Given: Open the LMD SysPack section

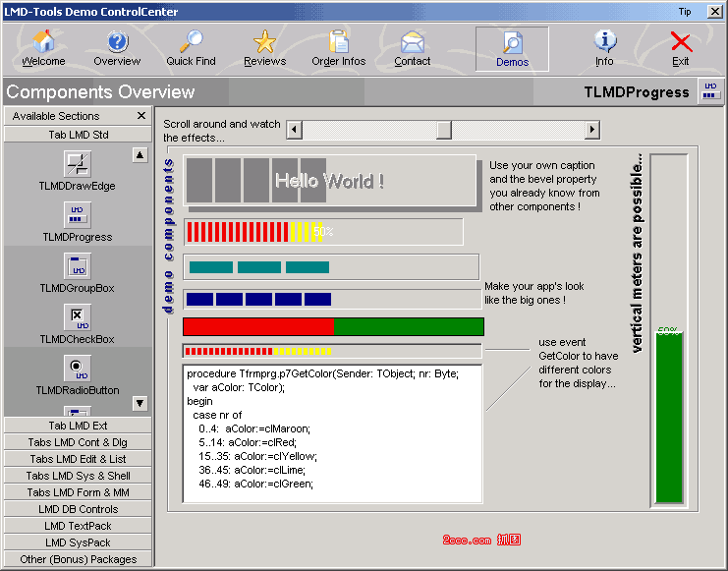Looking at the screenshot, I should click(78, 542).
